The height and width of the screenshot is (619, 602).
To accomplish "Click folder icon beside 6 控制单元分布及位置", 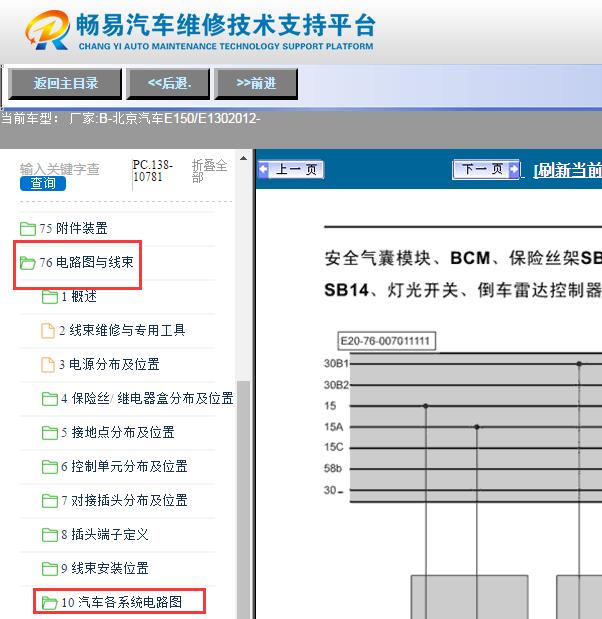I will point(50,466).
